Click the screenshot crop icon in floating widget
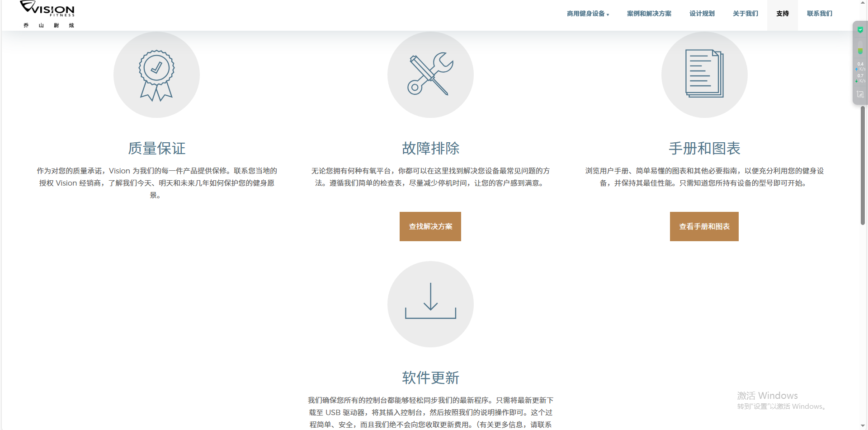This screenshot has width=868, height=430. coord(860,94)
